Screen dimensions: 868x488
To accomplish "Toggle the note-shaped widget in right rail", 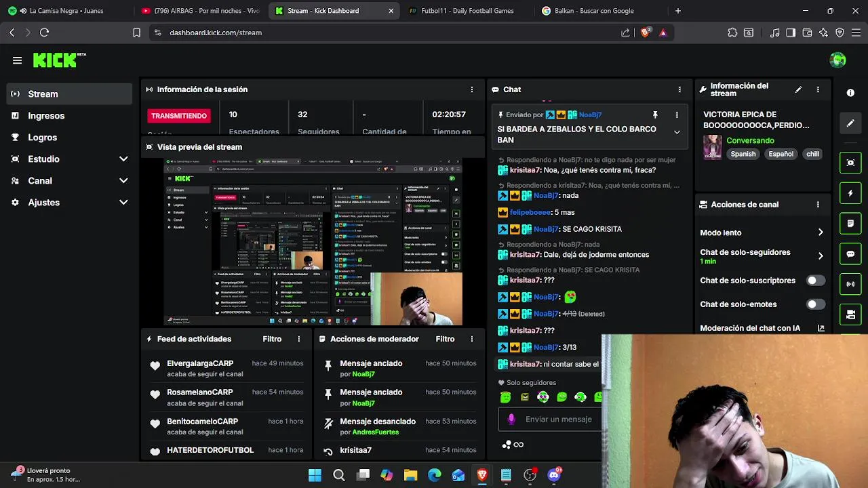I will [850, 223].
